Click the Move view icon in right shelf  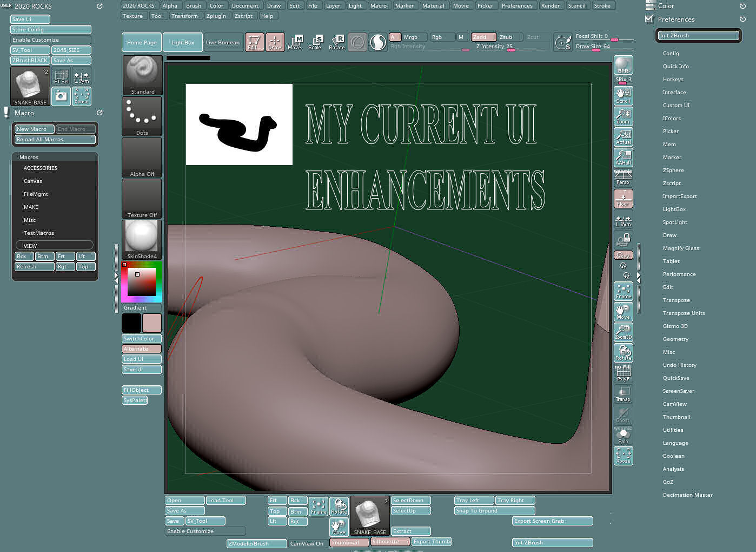[623, 312]
